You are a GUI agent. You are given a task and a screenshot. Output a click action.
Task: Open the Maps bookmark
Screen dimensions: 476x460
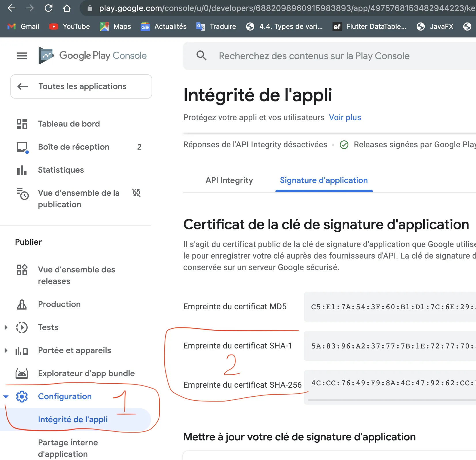115,27
